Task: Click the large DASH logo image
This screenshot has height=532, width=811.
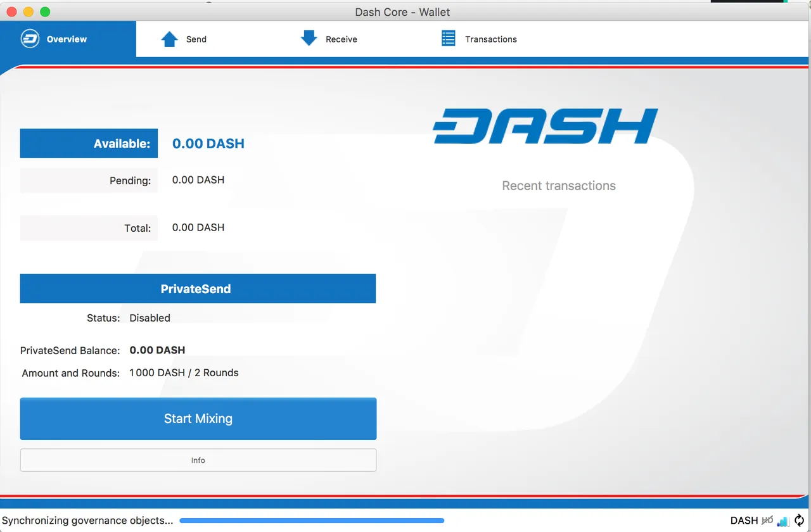Action: [x=546, y=126]
